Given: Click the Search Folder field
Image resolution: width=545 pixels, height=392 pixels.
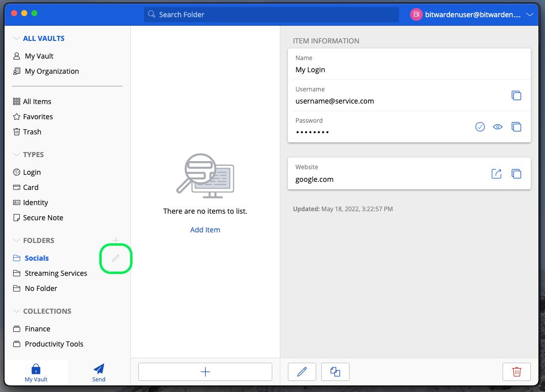Looking at the screenshot, I should pos(271,15).
